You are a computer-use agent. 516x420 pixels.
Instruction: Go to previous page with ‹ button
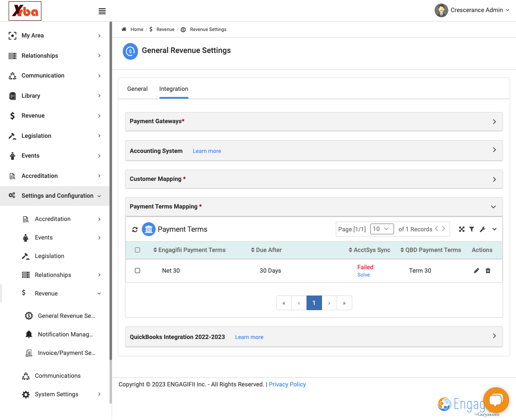click(299, 303)
